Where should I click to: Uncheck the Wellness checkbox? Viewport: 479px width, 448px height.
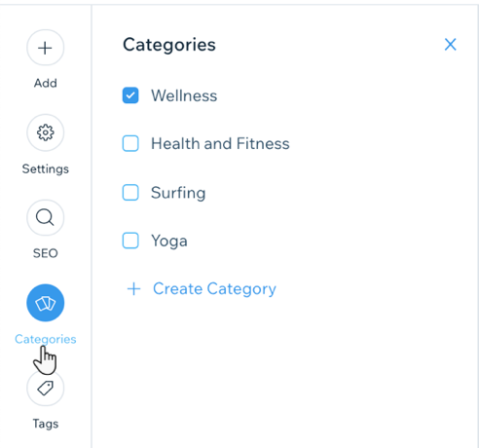click(x=130, y=95)
